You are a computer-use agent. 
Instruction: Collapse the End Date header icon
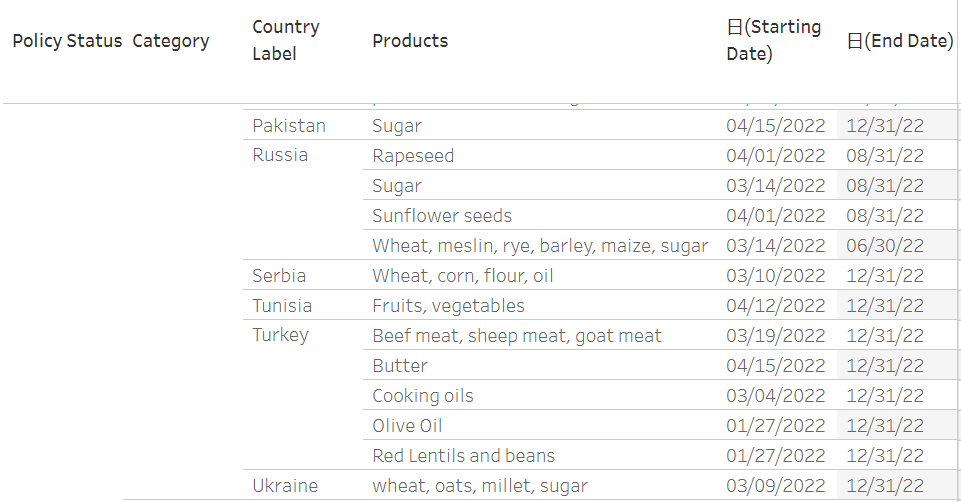coord(855,41)
